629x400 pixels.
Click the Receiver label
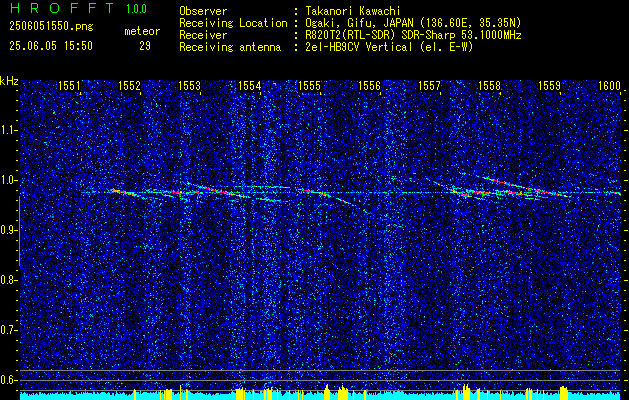(x=203, y=35)
